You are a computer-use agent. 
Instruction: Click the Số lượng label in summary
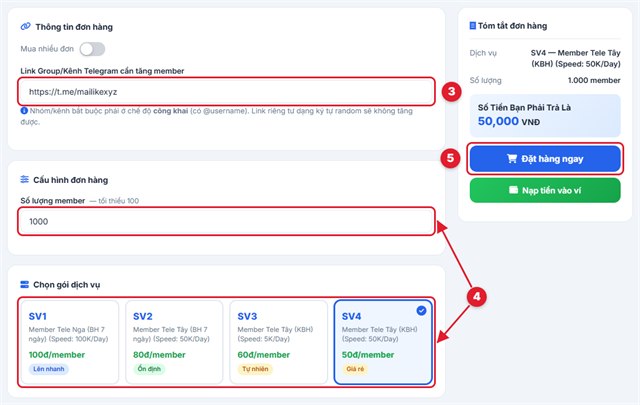tap(486, 80)
